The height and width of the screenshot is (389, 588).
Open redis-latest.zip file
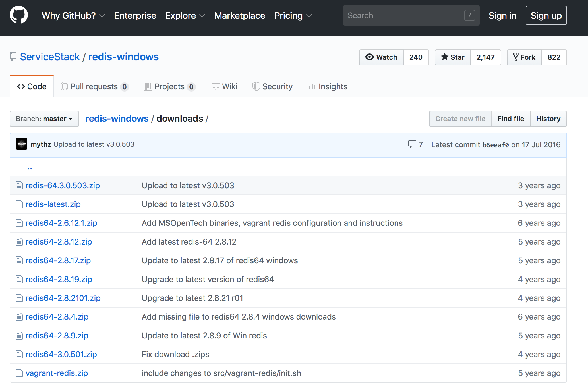[53, 204]
